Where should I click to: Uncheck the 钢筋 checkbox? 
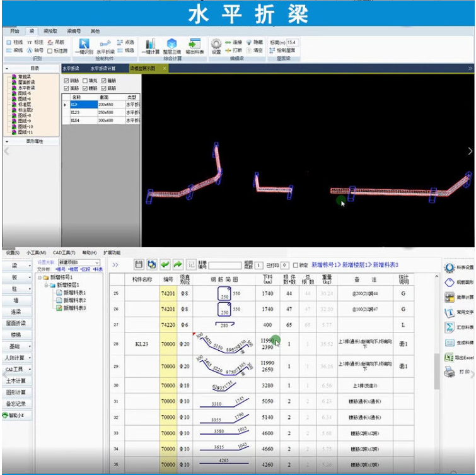[x=67, y=81]
